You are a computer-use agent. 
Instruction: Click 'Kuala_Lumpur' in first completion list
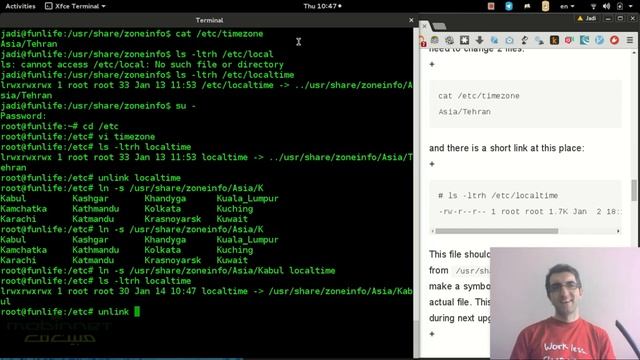point(247,198)
